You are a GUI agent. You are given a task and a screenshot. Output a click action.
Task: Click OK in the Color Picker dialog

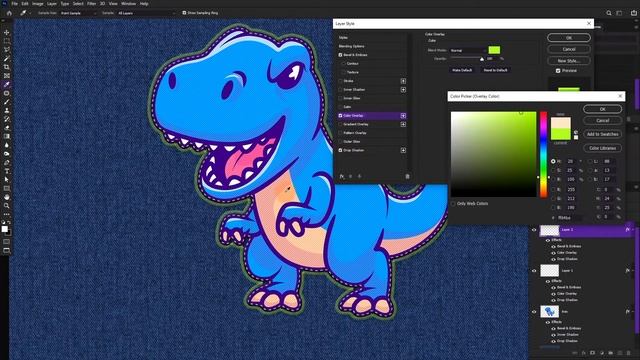click(602, 109)
